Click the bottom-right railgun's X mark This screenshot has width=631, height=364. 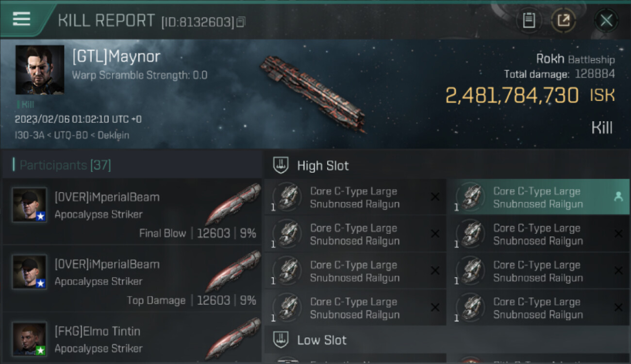coord(618,307)
